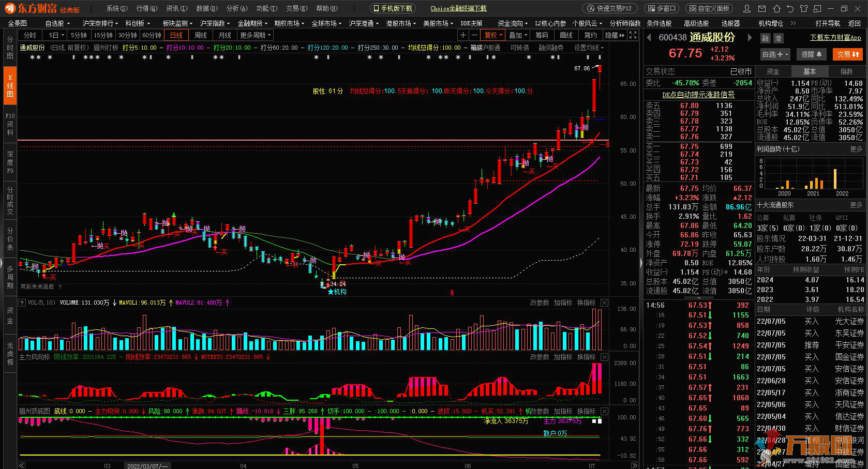868x469 pixels.
Task: Go to next stock arrow
Action: pyautogui.click(x=750, y=37)
